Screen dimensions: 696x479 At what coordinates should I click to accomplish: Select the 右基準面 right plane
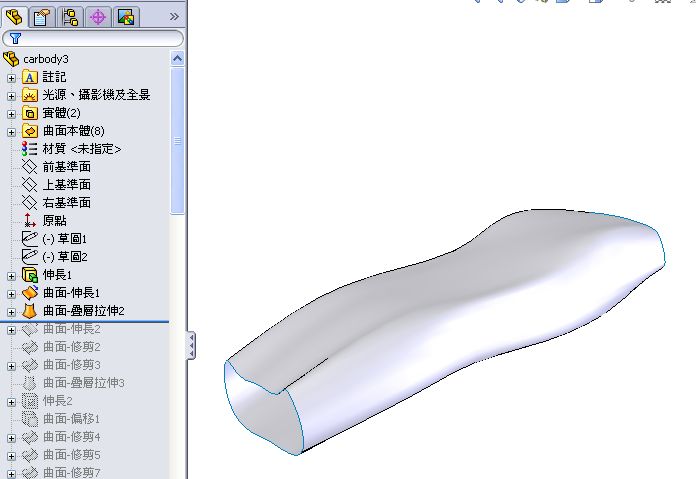pos(67,203)
